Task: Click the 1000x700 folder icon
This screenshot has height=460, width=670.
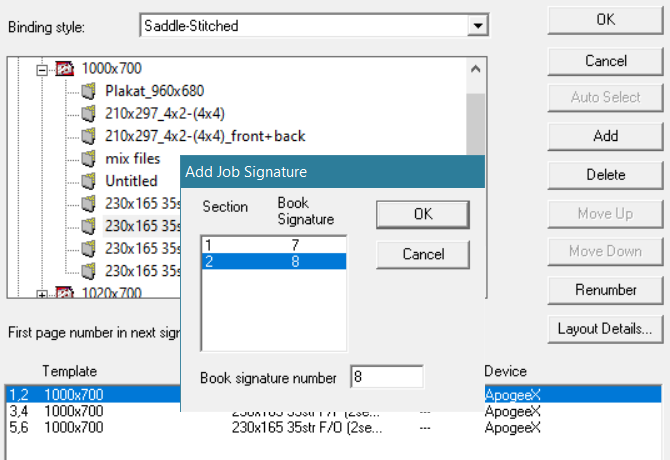Action: click(64, 69)
